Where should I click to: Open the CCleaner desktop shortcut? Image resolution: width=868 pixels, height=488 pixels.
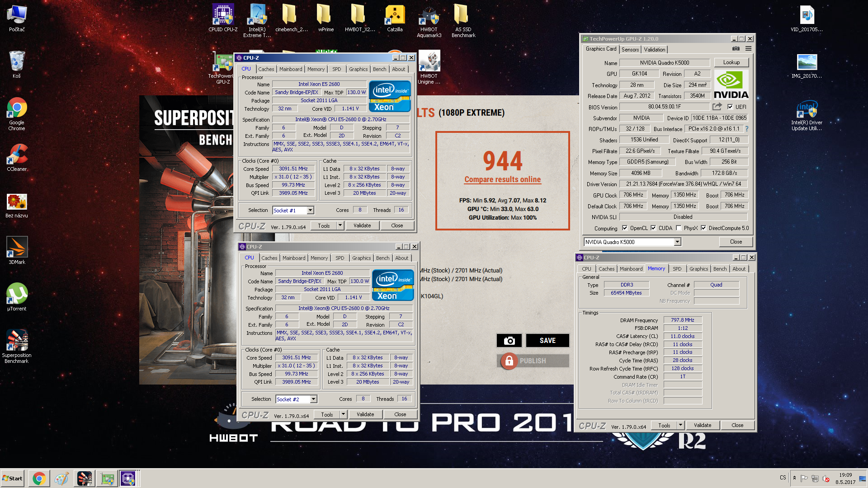(17, 158)
